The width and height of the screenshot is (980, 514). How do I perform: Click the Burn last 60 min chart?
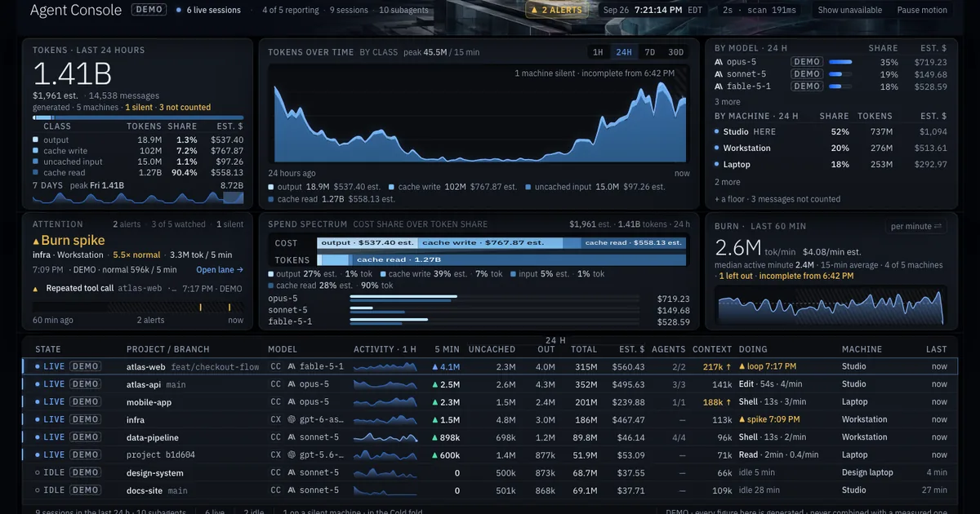[830, 305]
